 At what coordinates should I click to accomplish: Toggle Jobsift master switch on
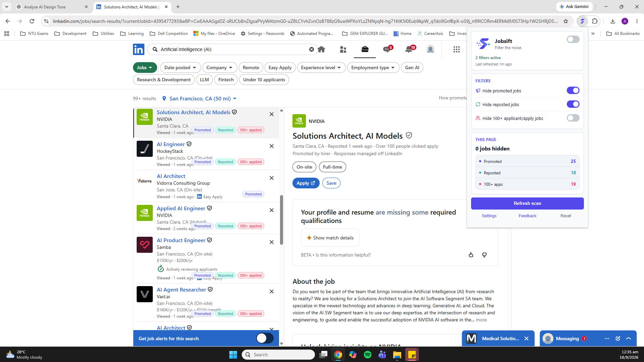point(573,39)
